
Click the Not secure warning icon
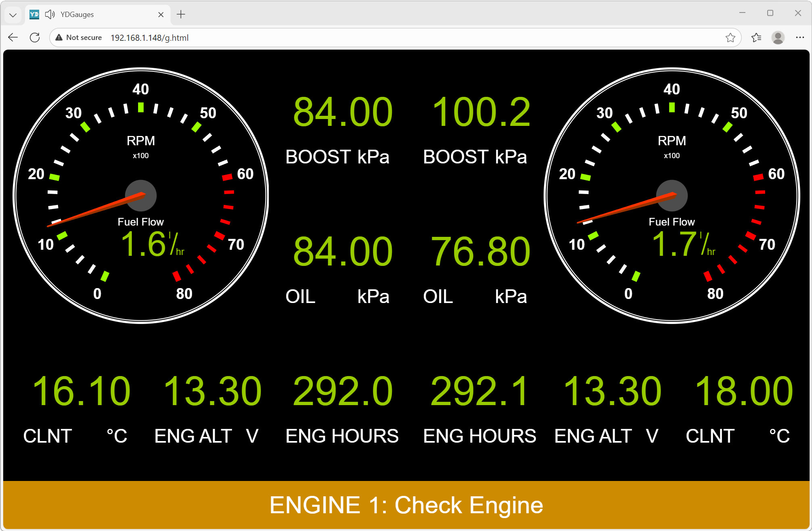click(59, 38)
